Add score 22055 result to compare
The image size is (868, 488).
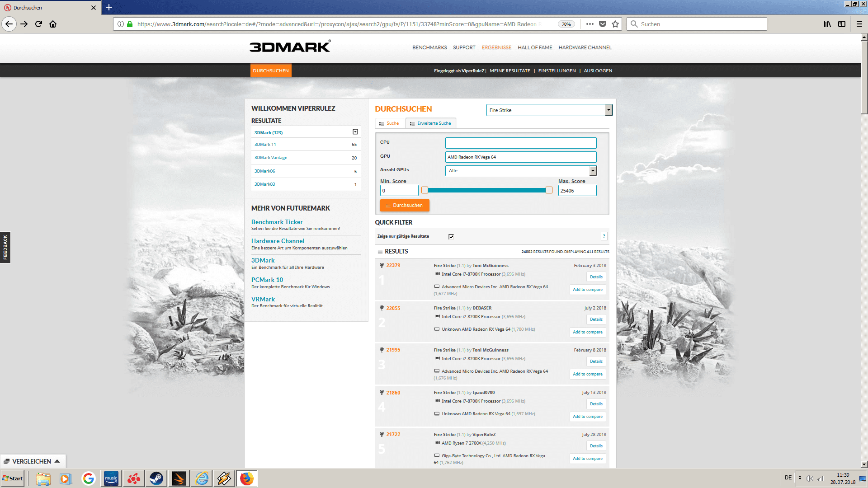click(588, 332)
